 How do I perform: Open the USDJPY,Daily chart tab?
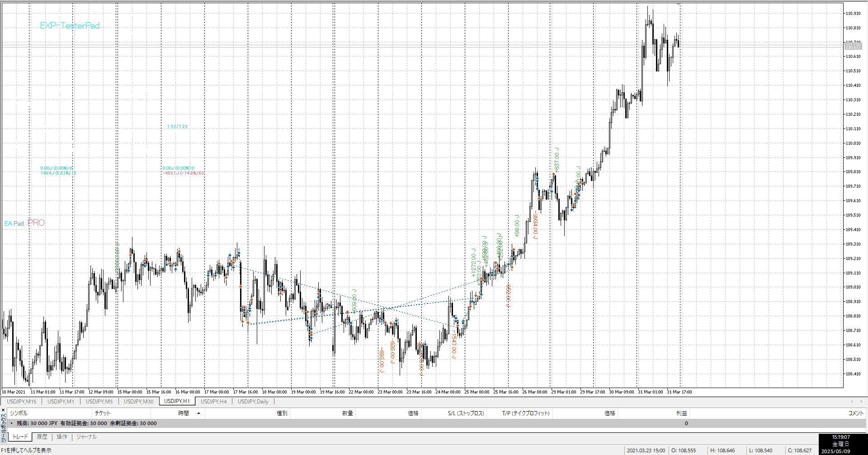coord(253,401)
